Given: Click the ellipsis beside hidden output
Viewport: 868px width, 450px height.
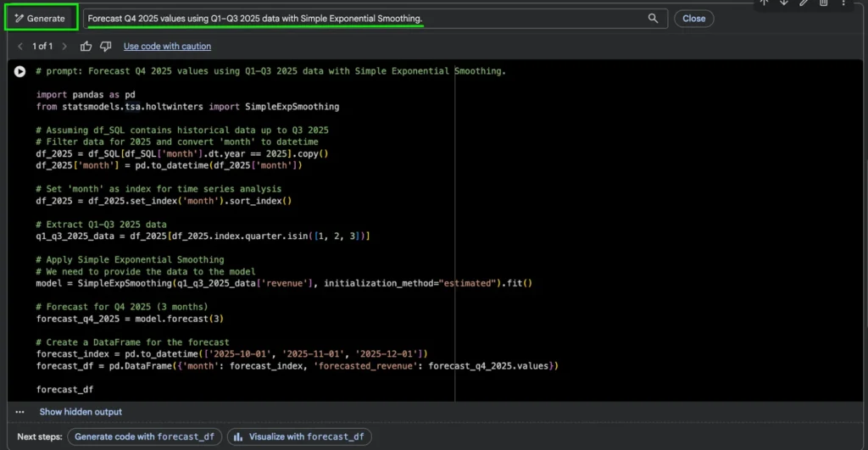Looking at the screenshot, I should click(x=19, y=412).
